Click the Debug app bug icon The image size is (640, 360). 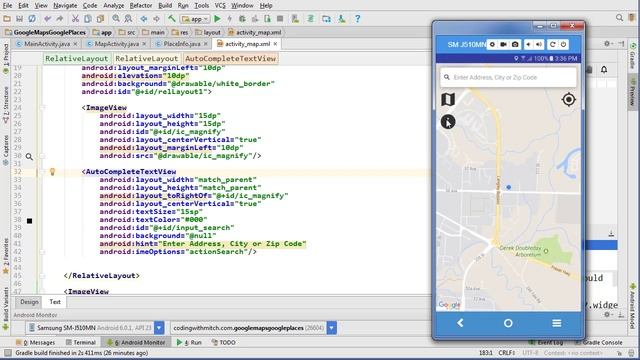(242, 19)
